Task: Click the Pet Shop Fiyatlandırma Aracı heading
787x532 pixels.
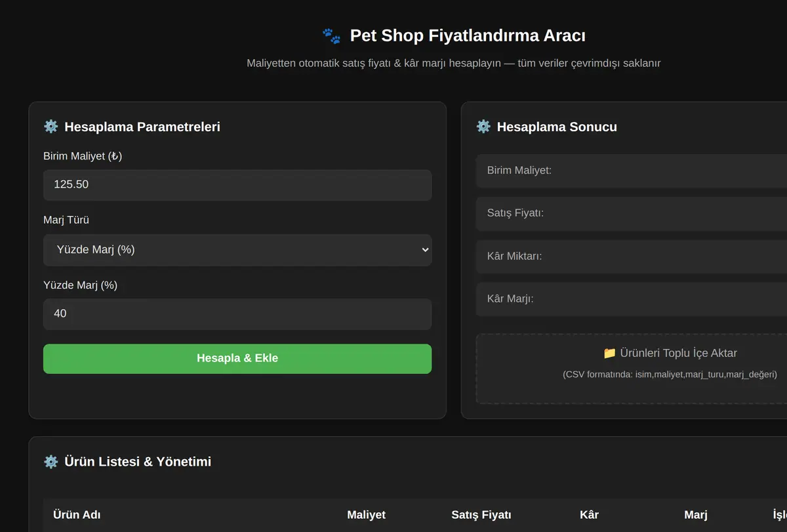Action: [468, 35]
